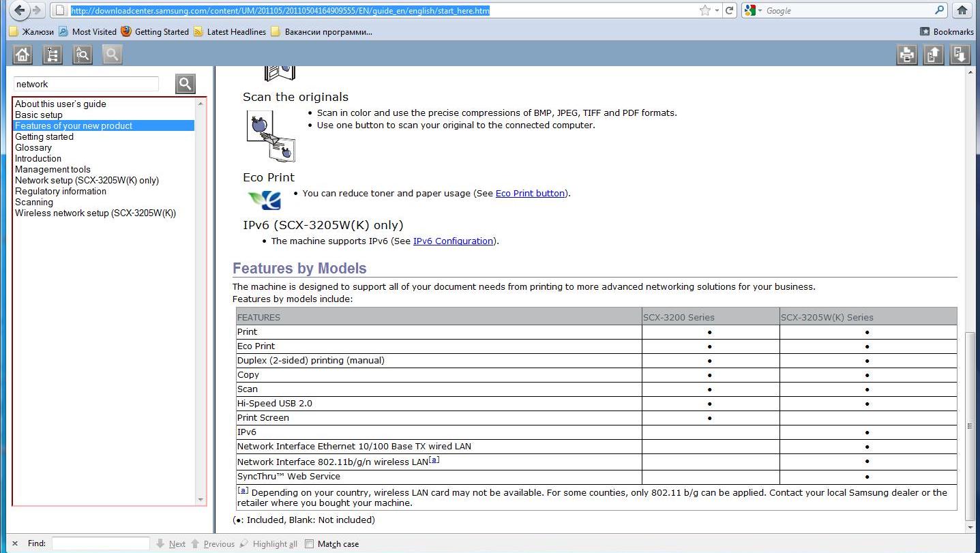980x553 pixels.
Task: Click the browser Home button
Action: click(x=962, y=10)
